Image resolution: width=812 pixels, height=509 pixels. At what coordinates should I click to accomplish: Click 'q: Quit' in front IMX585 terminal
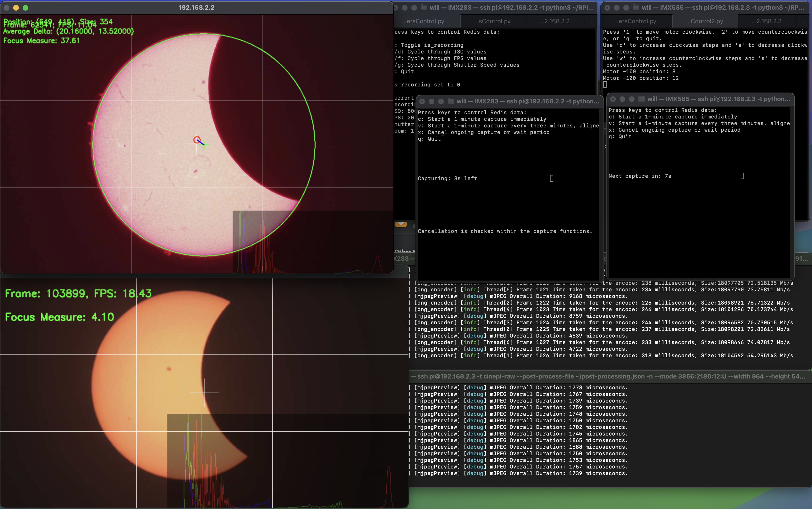point(620,137)
